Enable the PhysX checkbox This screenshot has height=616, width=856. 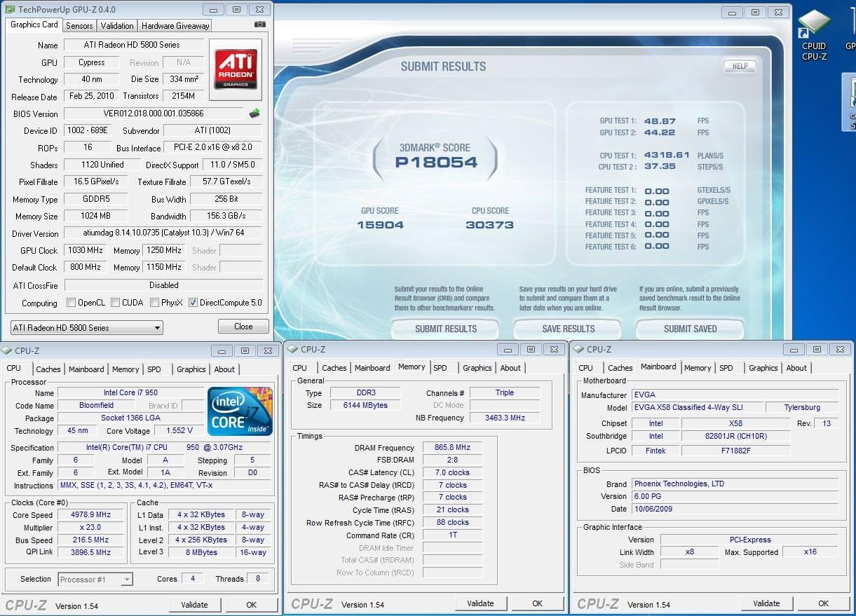coord(155,303)
